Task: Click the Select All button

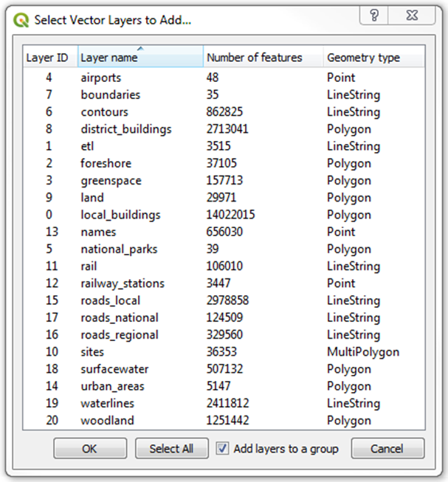Action: coord(172,449)
